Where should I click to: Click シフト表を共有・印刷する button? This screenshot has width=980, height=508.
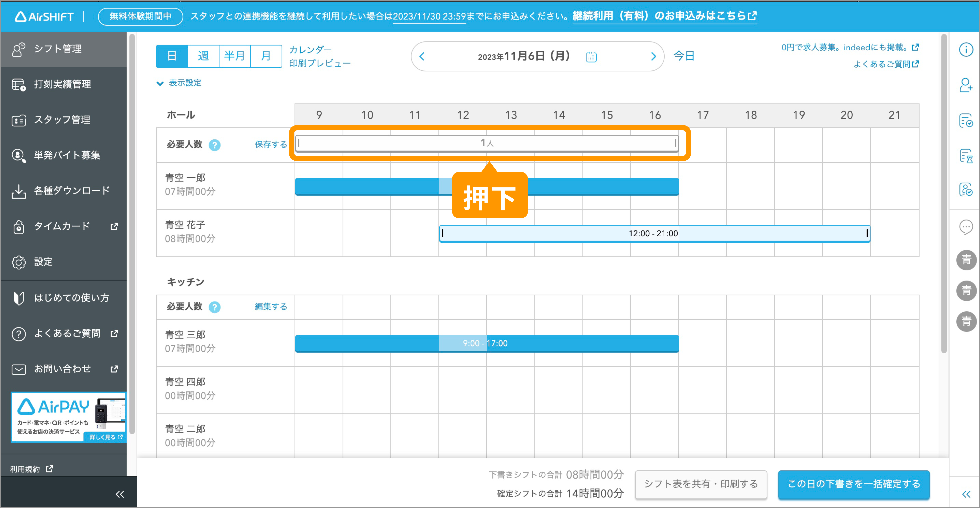[x=701, y=484]
